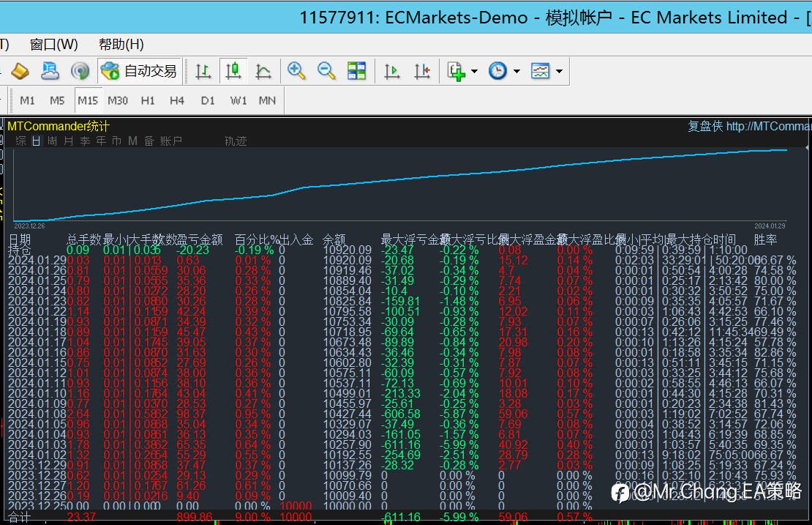Open the market book yellow icon
This screenshot has height=525, width=812.
[20, 71]
